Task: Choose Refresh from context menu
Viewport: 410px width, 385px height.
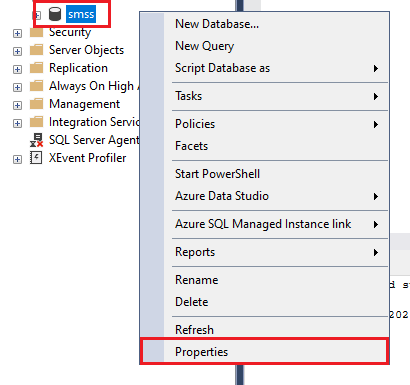Action: (x=264, y=330)
